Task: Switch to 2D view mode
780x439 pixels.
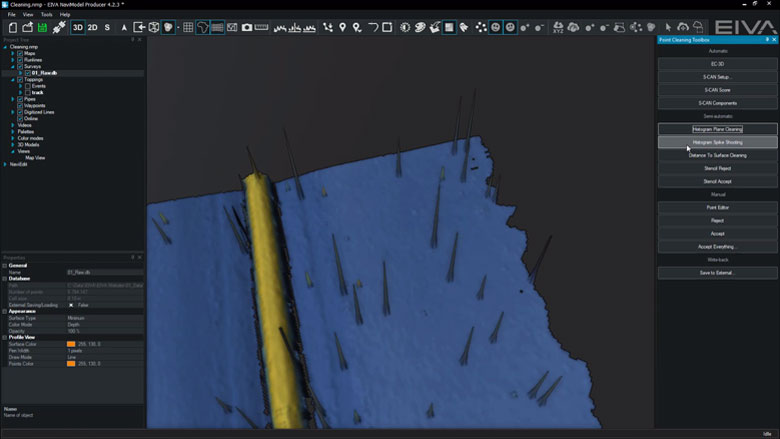Action: [92, 27]
